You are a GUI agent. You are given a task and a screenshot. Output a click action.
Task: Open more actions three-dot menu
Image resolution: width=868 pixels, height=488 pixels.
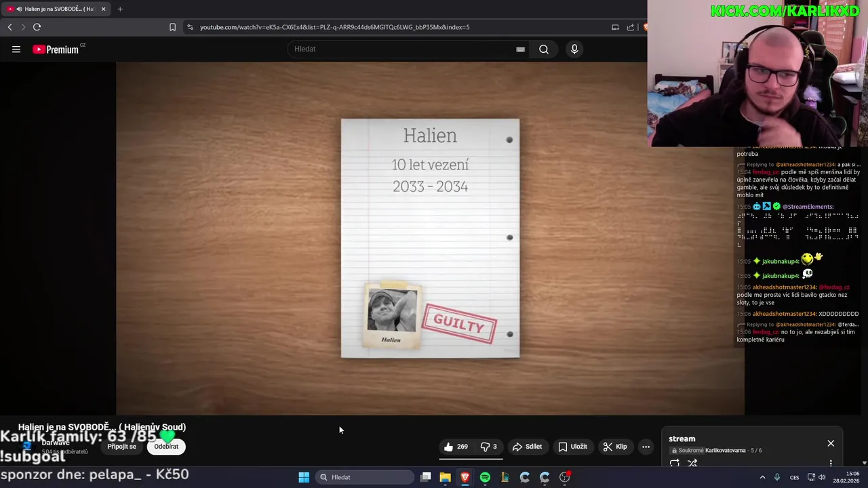point(646,447)
